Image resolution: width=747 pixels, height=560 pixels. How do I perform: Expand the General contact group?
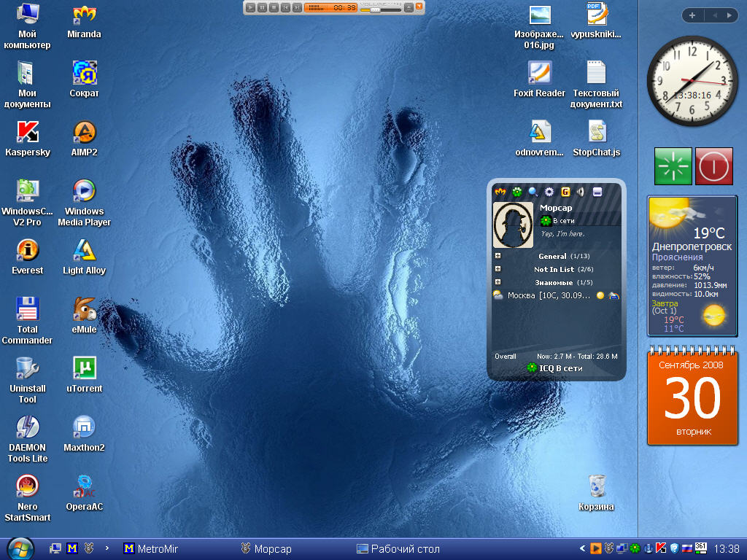tap(498, 256)
